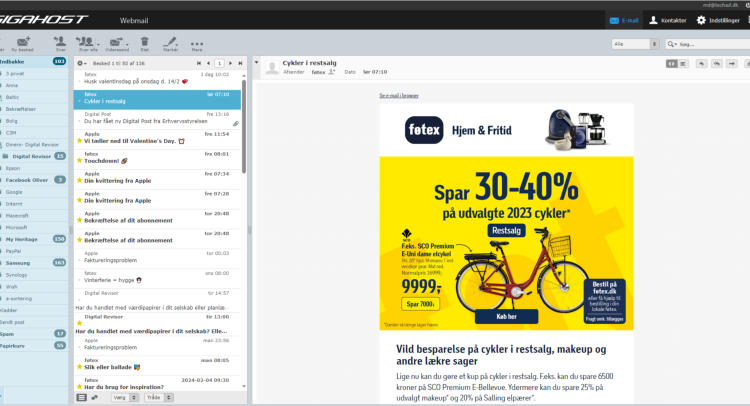
Task: Toggle star on 'Vi tæller ned til Valentine's Day'
Action: coord(79,141)
